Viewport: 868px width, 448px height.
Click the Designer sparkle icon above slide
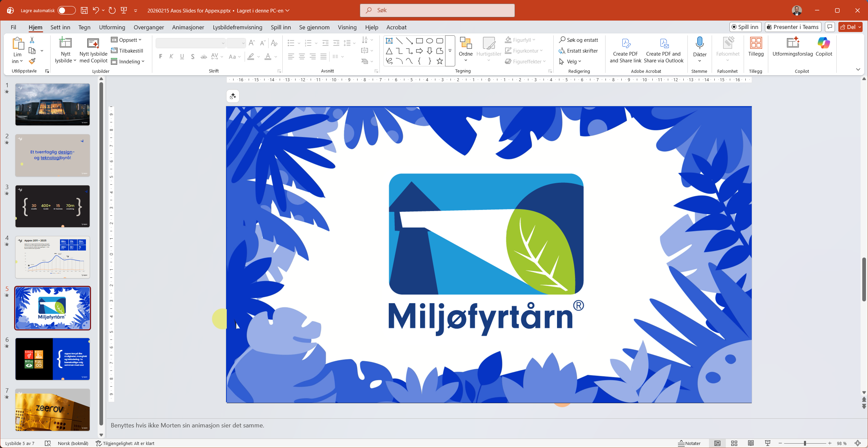pos(233,96)
